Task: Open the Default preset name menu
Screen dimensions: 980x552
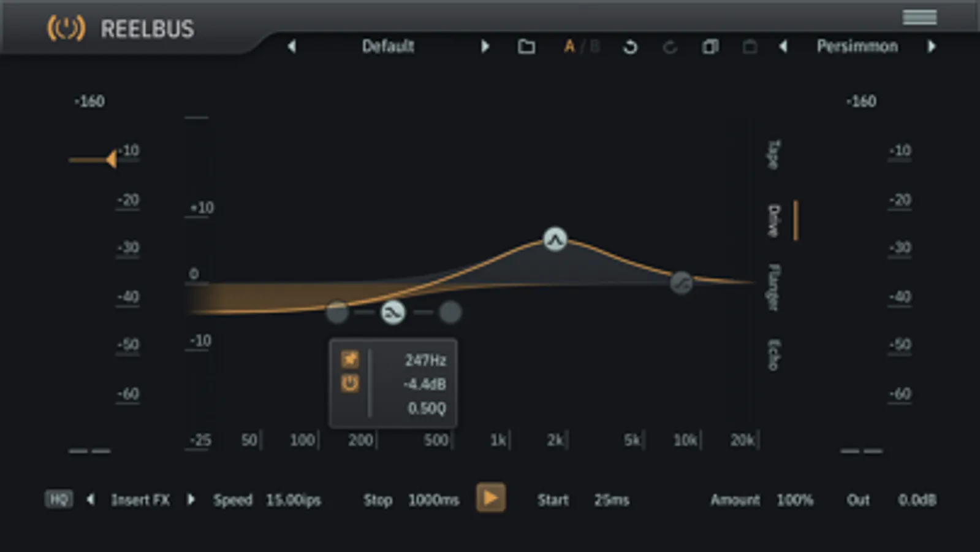Action: click(x=388, y=46)
